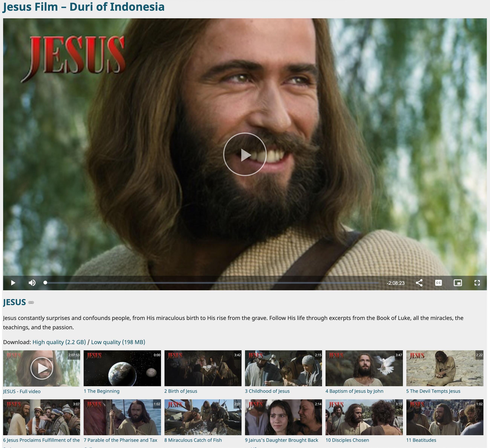490x448 pixels.
Task: Open 4 Baptism of Jesus by John thumbnail
Action: click(x=364, y=368)
